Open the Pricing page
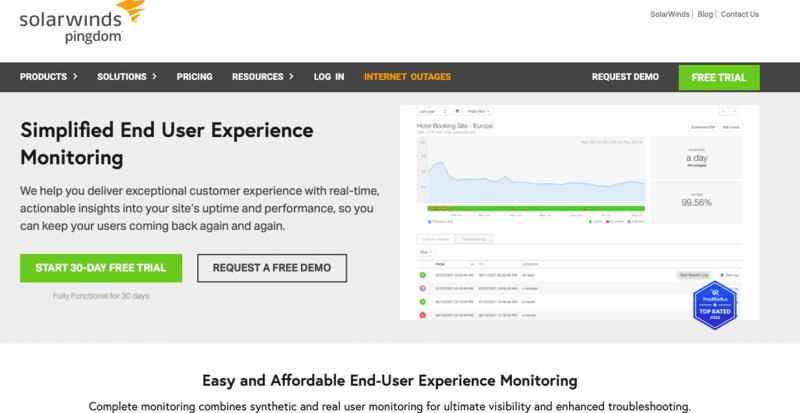Viewport: 800px width, 413px height. tap(194, 77)
